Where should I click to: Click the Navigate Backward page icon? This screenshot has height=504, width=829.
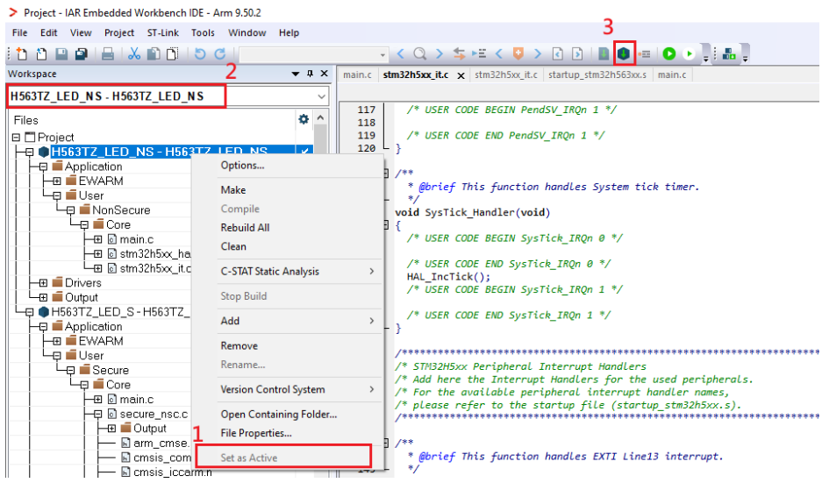pyautogui.click(x=557, y=53)
